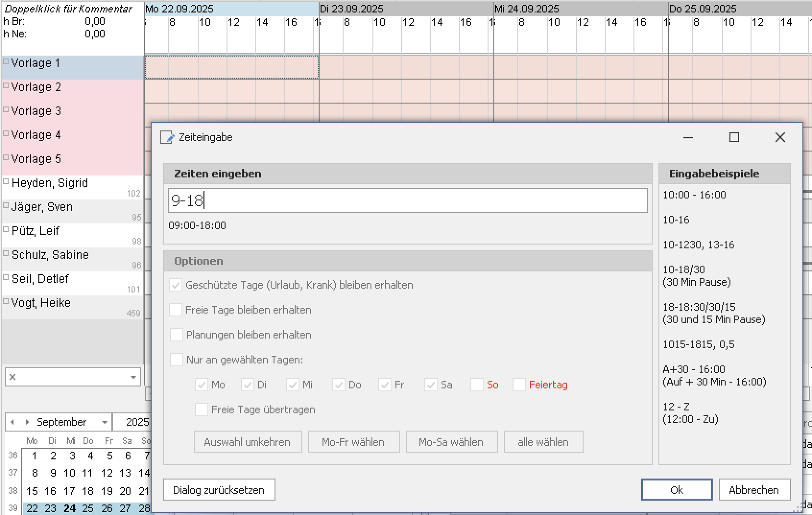Viewport: 812px width, 515px height.
Task: Toggle 'Nur an gewählten Tagen' checkbox
Action: click(176, 360)
